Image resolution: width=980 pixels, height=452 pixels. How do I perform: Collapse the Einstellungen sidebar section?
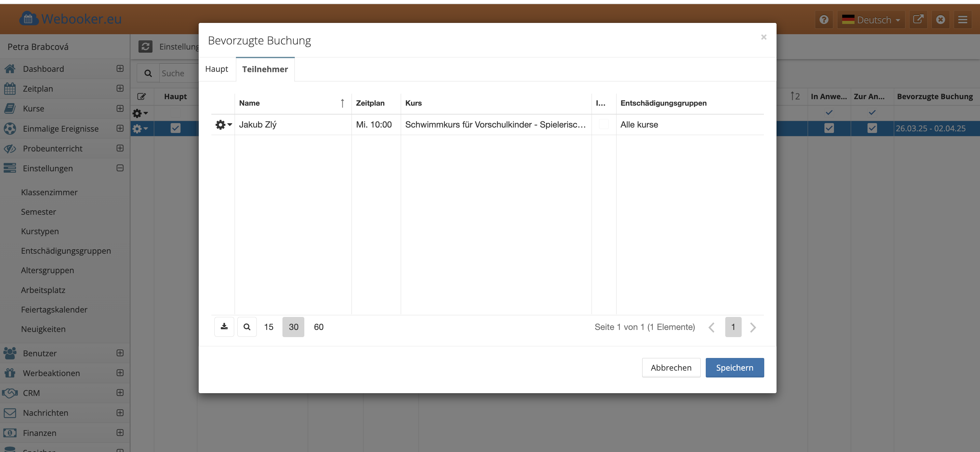click(120, 168)
